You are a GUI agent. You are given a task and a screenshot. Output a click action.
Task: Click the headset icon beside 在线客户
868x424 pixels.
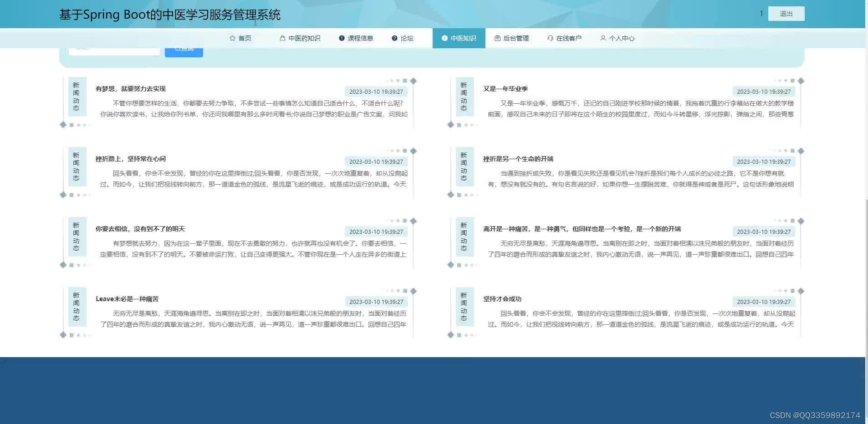[x=550, y=38]
